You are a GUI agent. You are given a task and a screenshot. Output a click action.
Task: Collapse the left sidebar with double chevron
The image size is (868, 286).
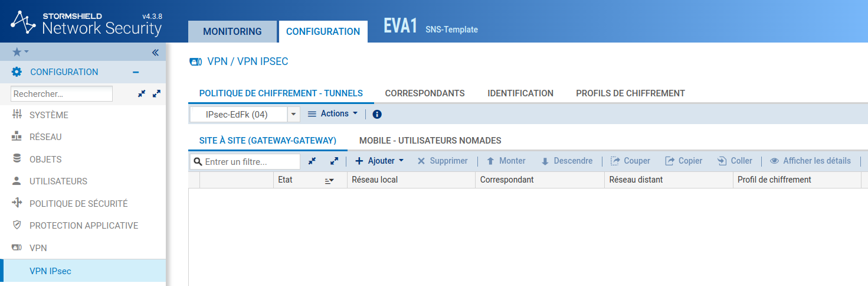tap(155, 53)
